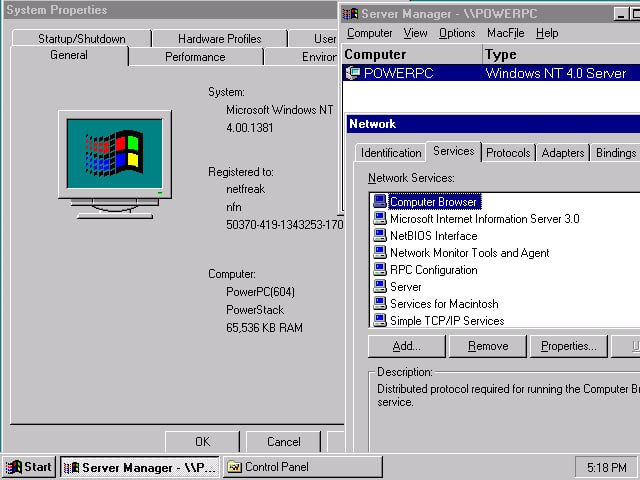The height and width of the screenshot is (480, 640).
Task: Open the Performance tab
Action: (x=195, y=57)
